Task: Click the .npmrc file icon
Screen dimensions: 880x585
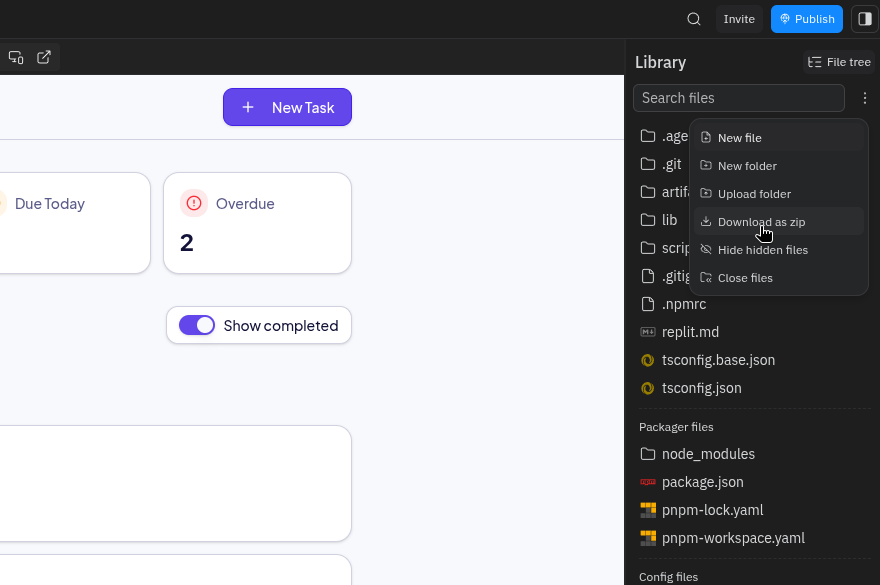Action: (648, 304)
